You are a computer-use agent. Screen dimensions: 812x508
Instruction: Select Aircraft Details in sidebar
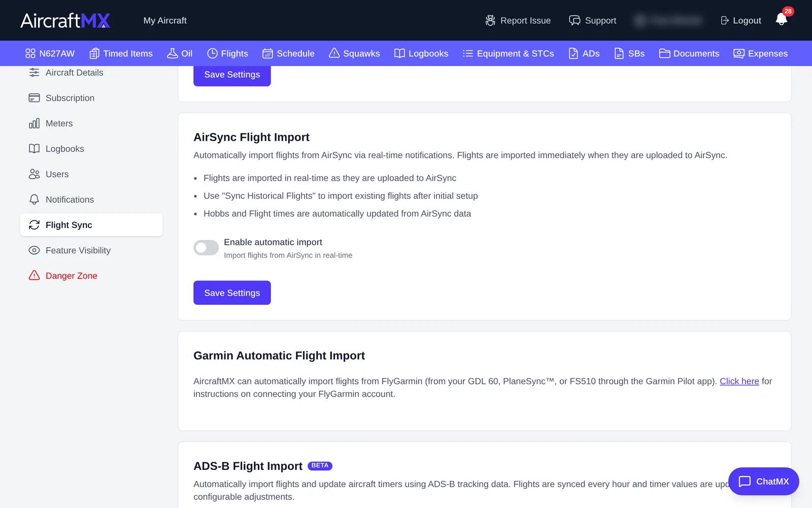[x=91, y=73]
